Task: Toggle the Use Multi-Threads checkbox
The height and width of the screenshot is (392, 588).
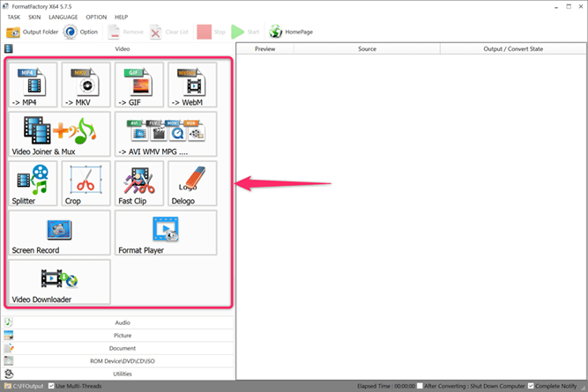Action: (x=52, y=386)
